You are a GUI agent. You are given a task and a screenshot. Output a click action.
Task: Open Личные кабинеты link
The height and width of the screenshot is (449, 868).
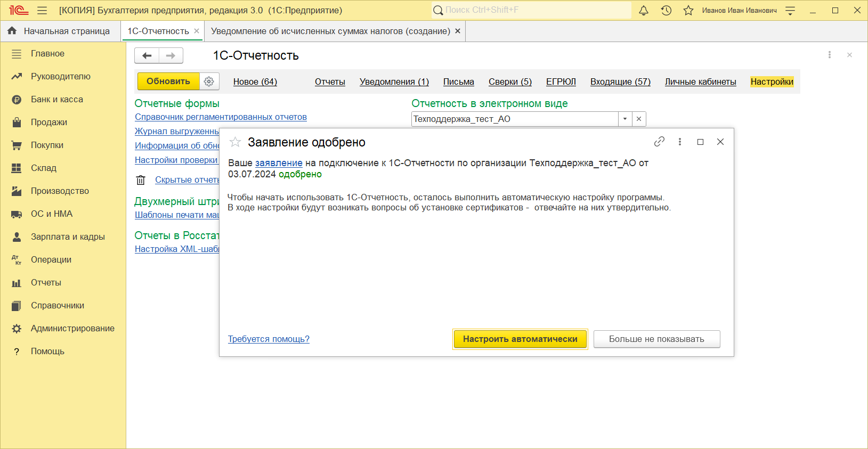pos(701,81)
